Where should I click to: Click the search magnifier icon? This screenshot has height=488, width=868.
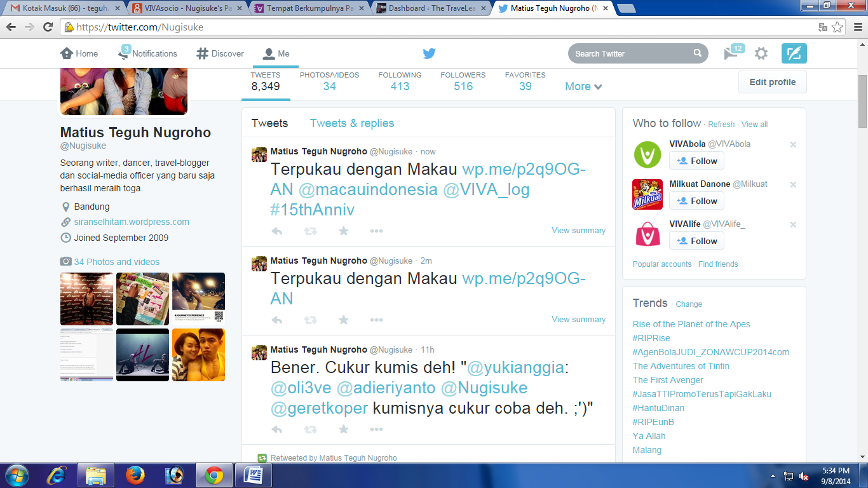(697, 53)
